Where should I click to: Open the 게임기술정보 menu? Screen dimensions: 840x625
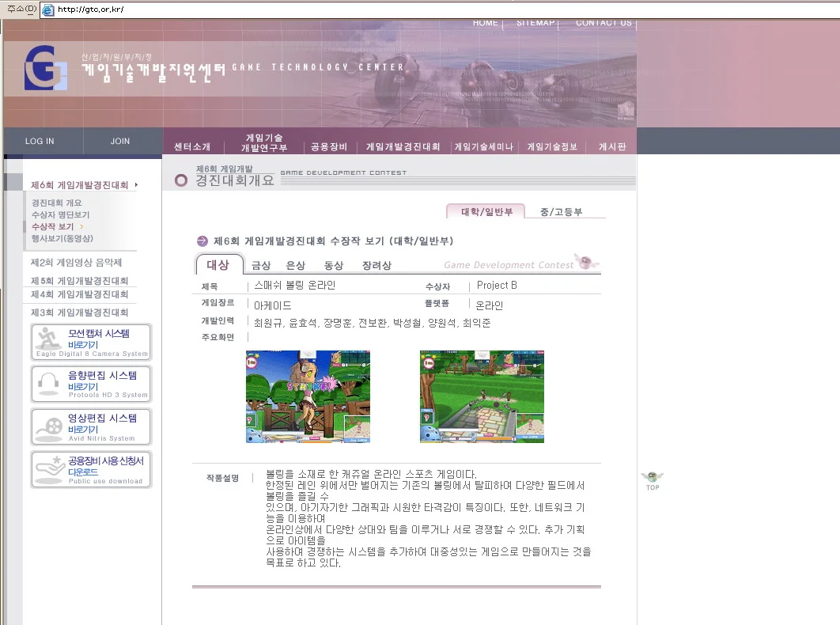[x=552, y=147]
